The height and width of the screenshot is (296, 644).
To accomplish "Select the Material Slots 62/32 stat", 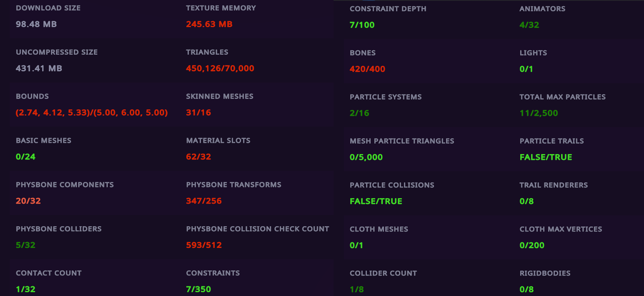I will point(199,157).
